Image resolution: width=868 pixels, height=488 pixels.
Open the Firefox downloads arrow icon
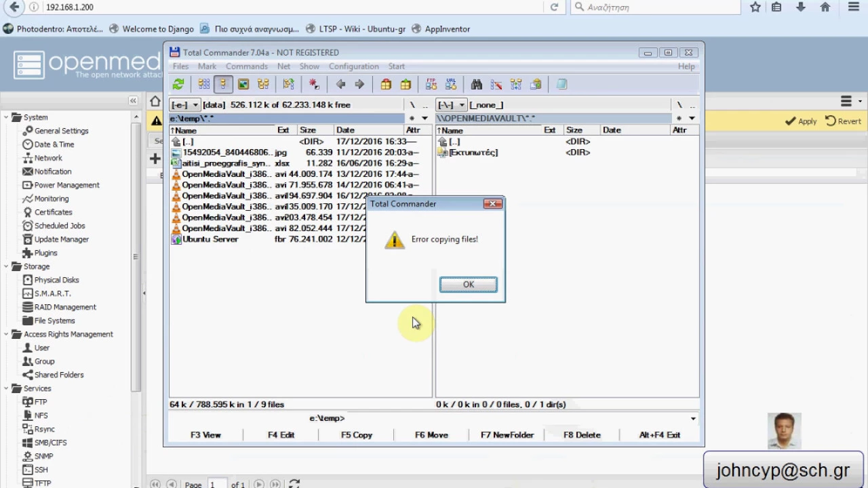[801, 7]
